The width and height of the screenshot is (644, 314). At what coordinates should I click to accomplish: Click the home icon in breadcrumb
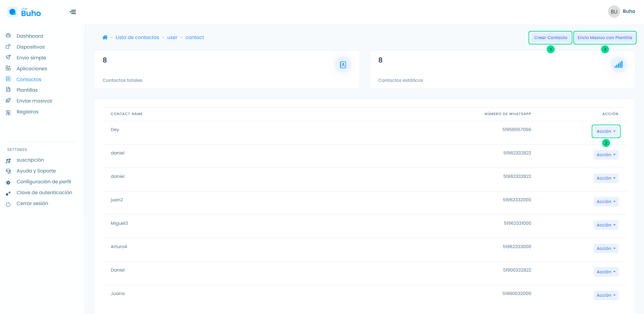point(105,37)
